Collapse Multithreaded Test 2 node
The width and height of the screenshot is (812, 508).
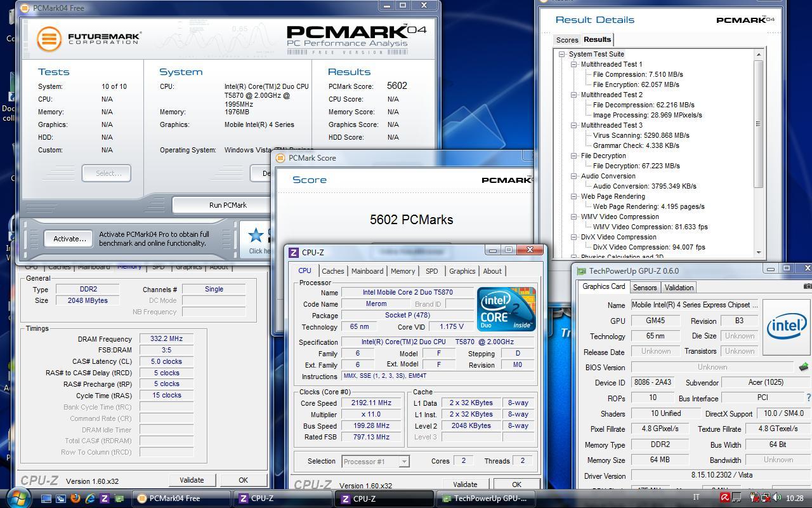pyautogui.click(x=573, y=95)
